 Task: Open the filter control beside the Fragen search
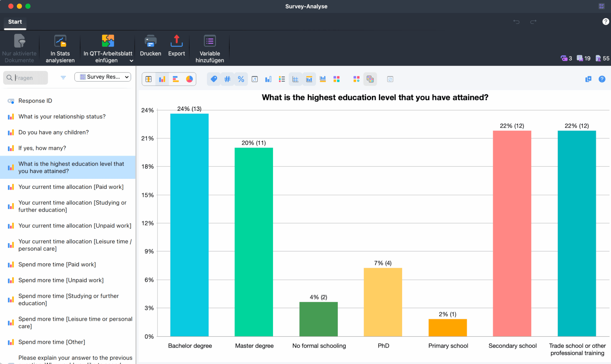pos(63,77)
